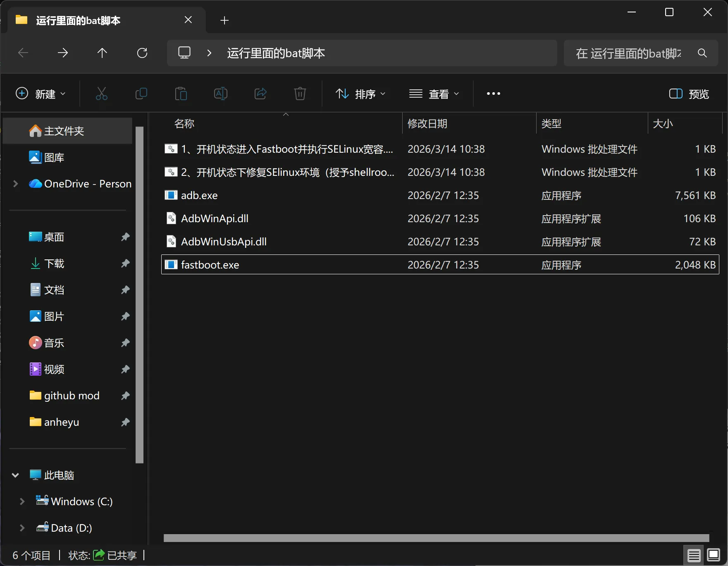Collapse the 此电脑 tree node

click(15, 475)
